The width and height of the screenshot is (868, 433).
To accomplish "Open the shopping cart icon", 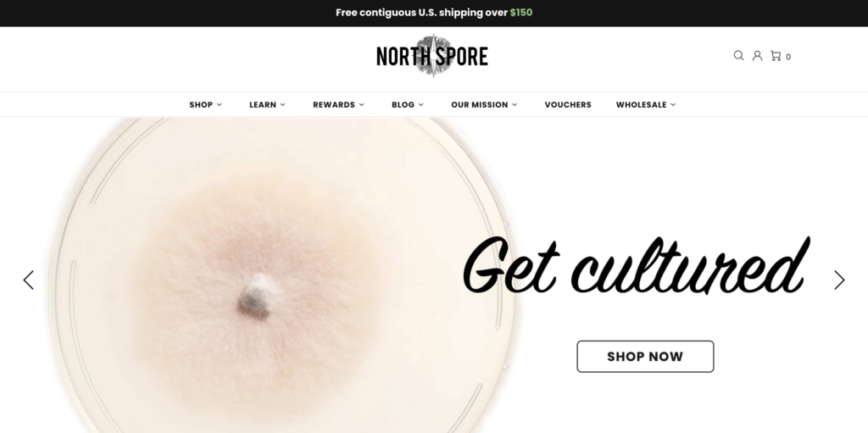I will (776, 55).
